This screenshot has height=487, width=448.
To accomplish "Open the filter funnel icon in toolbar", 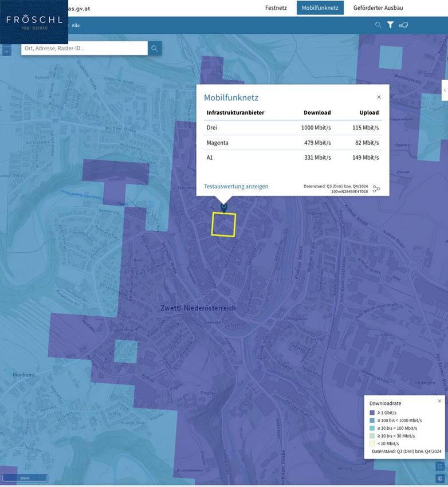I will (390, 25).
